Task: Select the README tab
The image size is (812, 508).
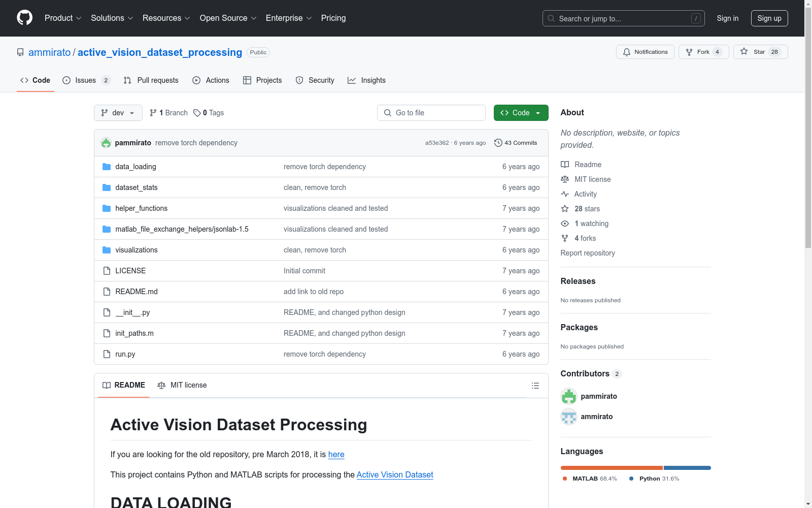Action: click(124, 385)
